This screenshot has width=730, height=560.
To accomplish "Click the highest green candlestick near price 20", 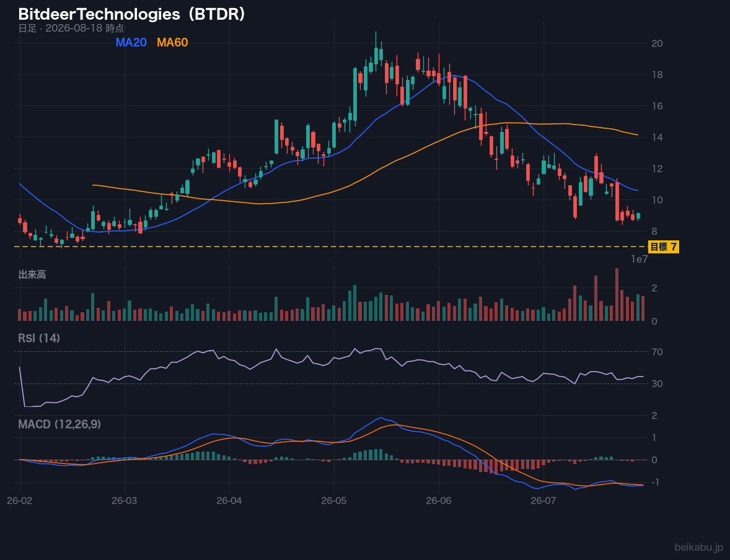I will click(376, 52).
